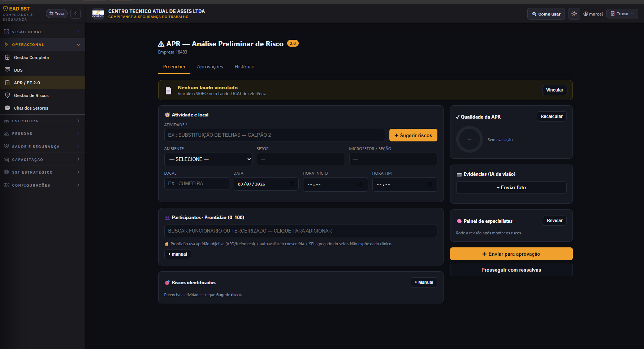
Task: Click the clock icon in Hora Fim
Action: (430, 184)
